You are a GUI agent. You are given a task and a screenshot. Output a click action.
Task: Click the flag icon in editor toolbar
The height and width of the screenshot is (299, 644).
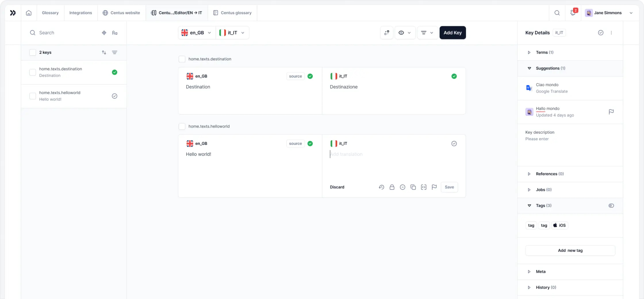click(x=434, y=187)
